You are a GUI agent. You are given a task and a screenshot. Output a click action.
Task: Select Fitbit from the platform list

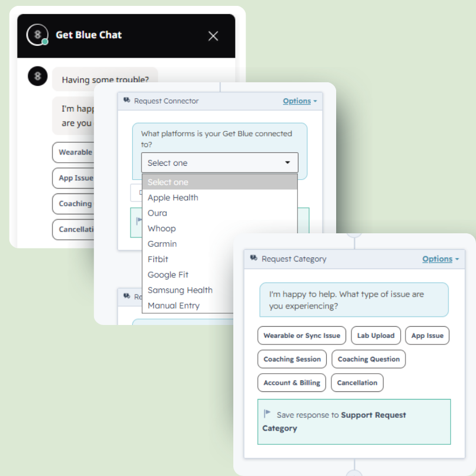(188, 259)
